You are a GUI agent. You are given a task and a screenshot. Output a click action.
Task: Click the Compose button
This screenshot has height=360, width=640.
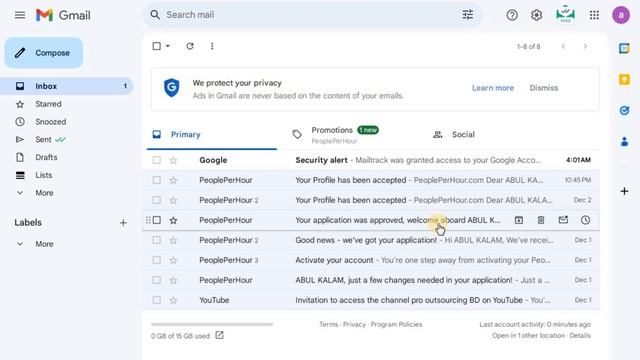click(x=44, y=53)
